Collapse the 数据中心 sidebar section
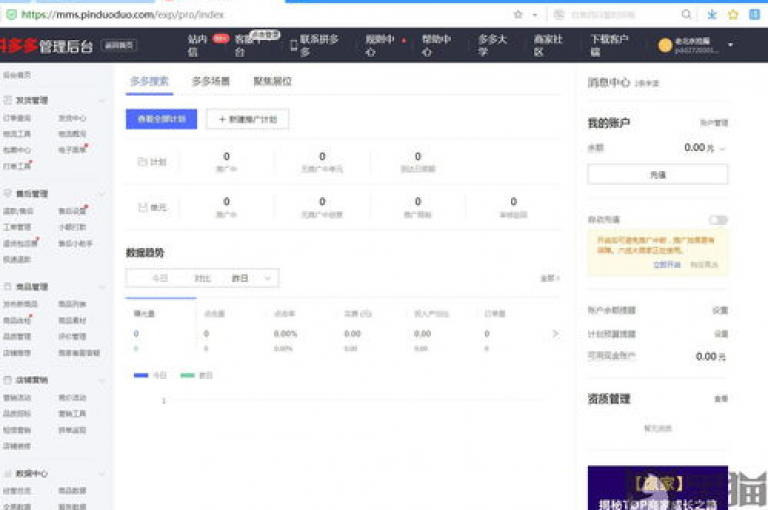This screenshot has height=510, width=768. point(102,474)
